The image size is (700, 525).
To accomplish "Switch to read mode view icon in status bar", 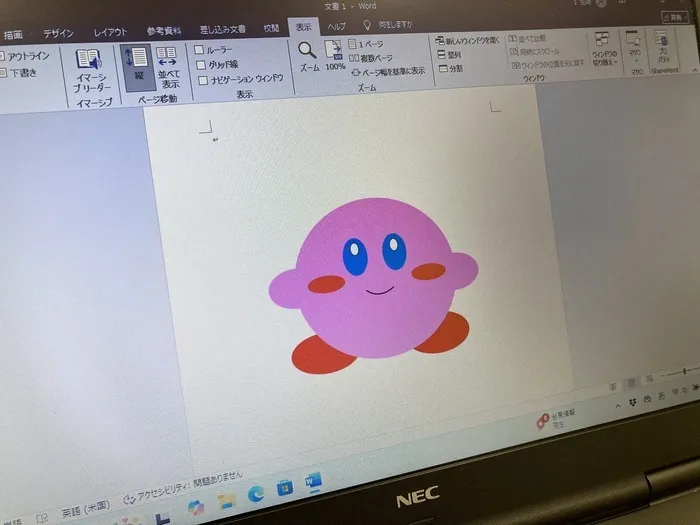I will pyautogui.click(x=613, y=387).
